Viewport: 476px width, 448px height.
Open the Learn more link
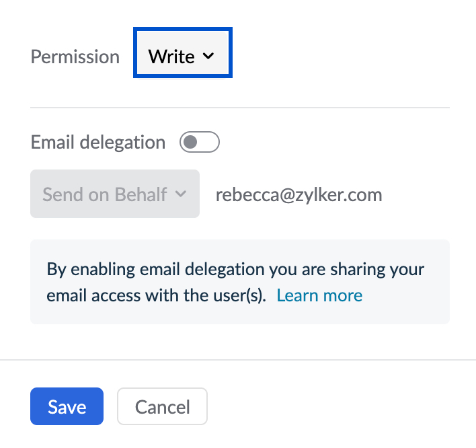(x=319, y=295)
